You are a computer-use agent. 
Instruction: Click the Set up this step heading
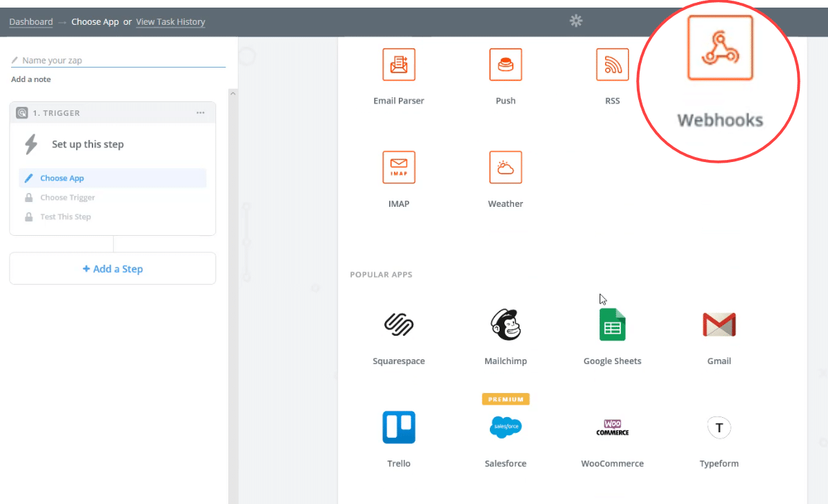(x=88, y=145)
